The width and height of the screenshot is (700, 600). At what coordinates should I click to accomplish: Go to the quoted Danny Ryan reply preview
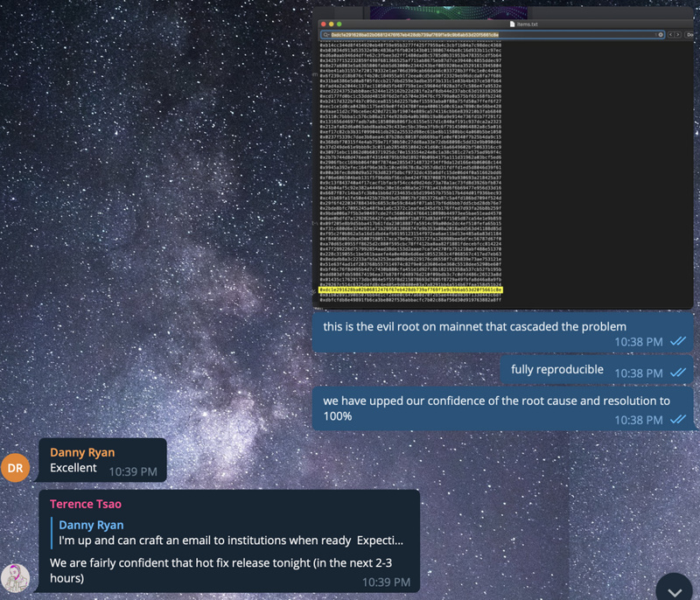227,533
